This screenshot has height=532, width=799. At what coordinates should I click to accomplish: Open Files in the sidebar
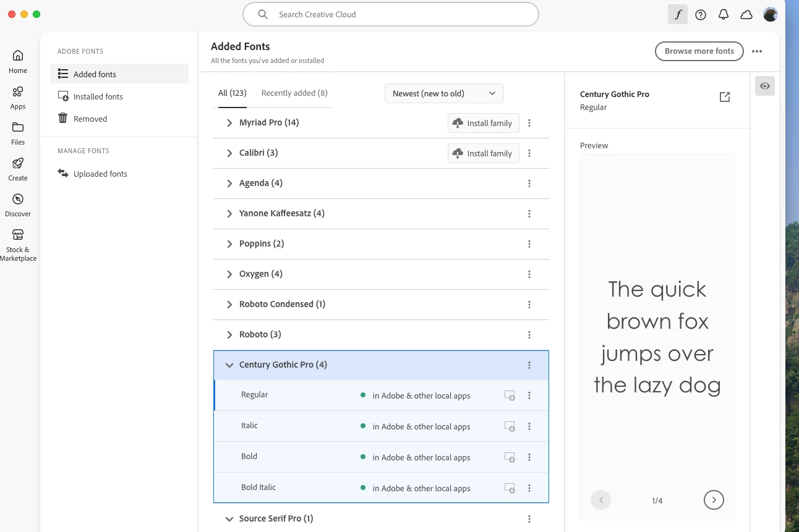18,133
